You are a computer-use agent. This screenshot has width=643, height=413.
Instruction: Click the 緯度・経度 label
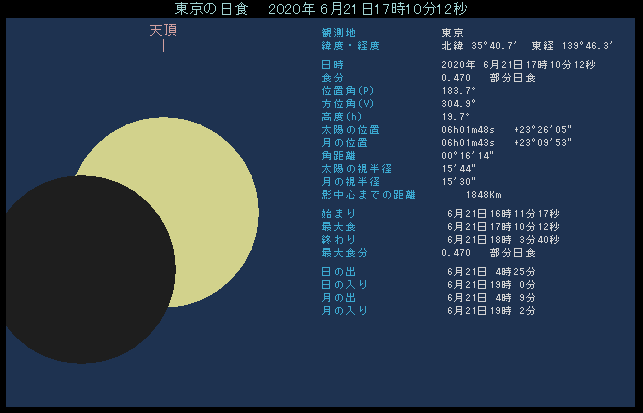344,46
